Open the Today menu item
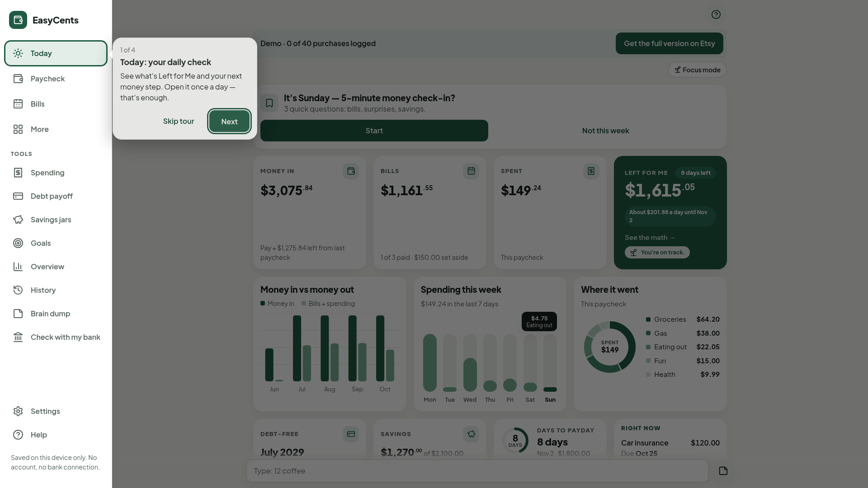 point(56,53)
